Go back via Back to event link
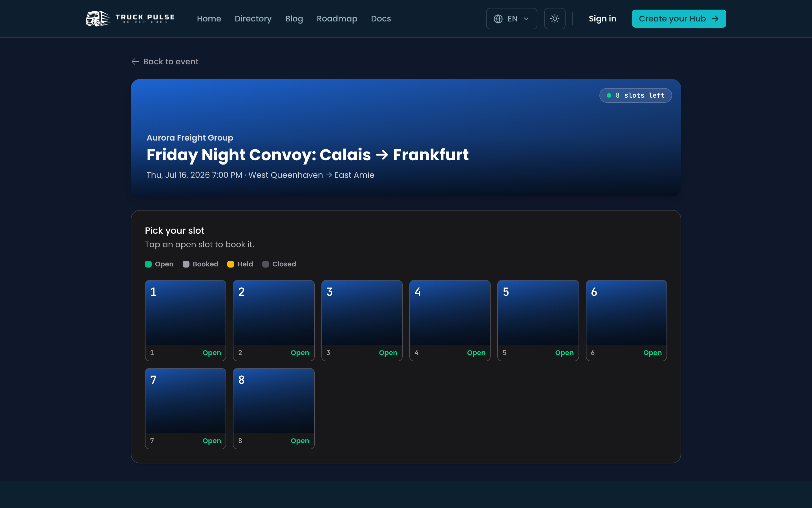This screenshot has width=812, height=508. pos(165,62)
